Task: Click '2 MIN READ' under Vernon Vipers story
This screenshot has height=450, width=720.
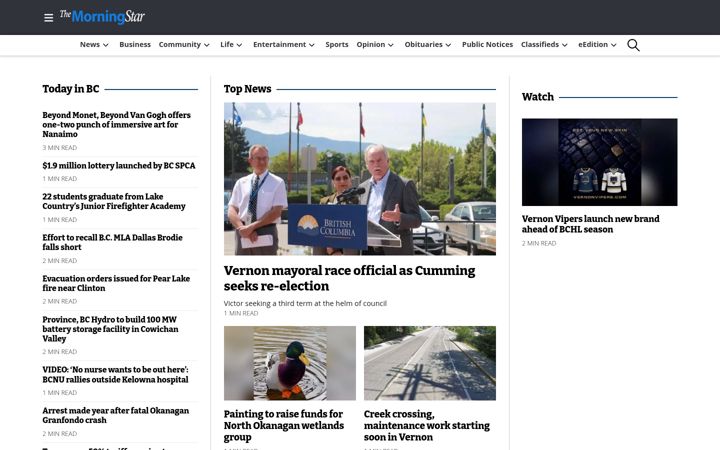Action: coord(539,243)
